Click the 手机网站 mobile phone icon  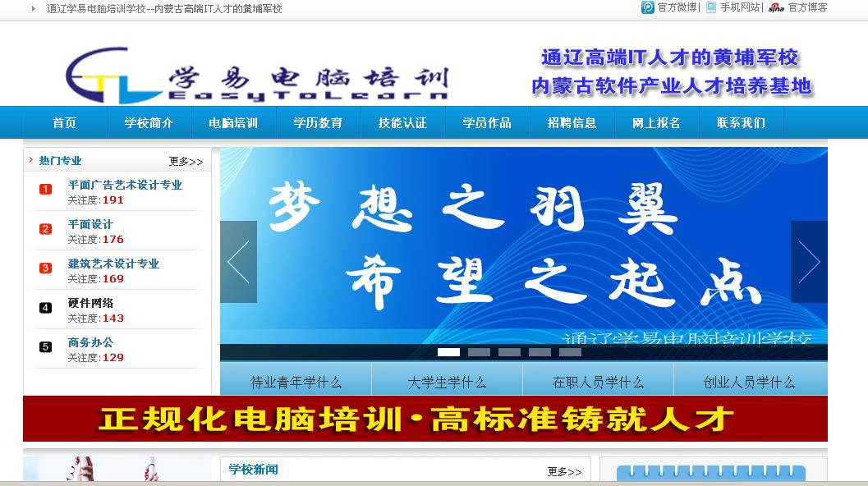[711, 7]
